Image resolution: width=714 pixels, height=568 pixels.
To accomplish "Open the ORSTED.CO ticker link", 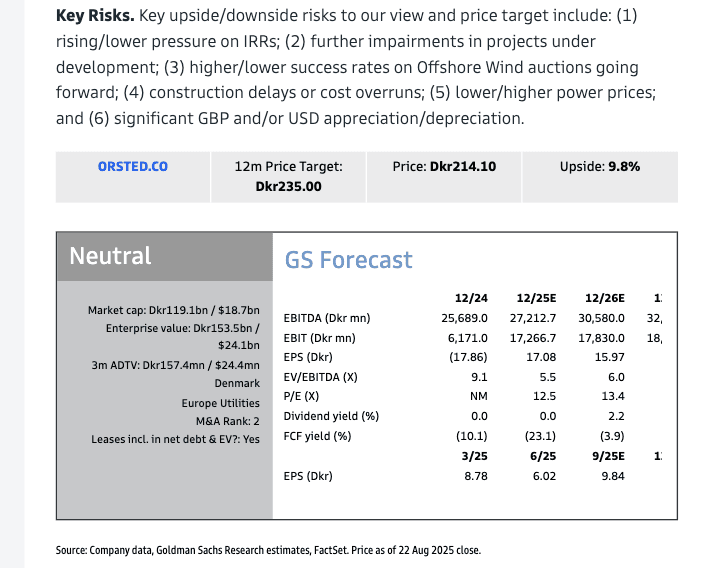I will 132,167.
